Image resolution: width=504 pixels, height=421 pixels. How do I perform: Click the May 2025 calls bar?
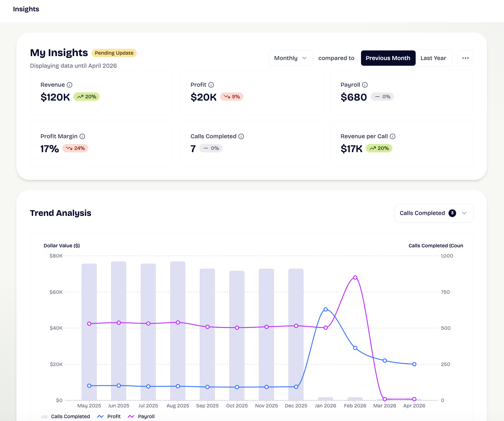[x=89, y=332]
